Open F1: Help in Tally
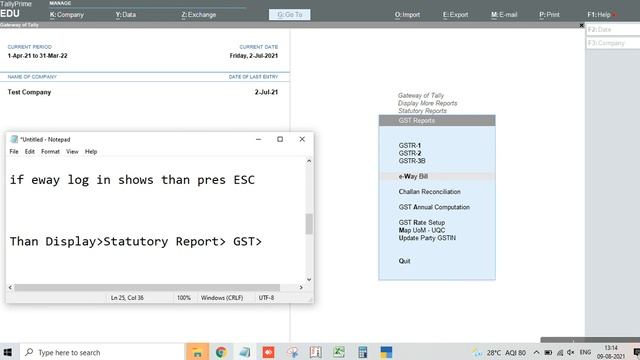This screenshot has height=360, width=640. click(599, 15)
